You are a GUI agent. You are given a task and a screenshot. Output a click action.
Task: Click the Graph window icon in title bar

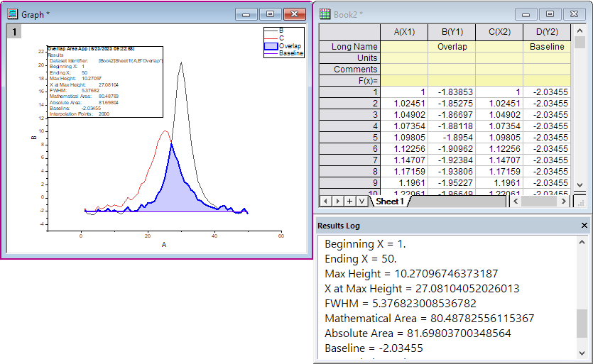click(12, 13)
